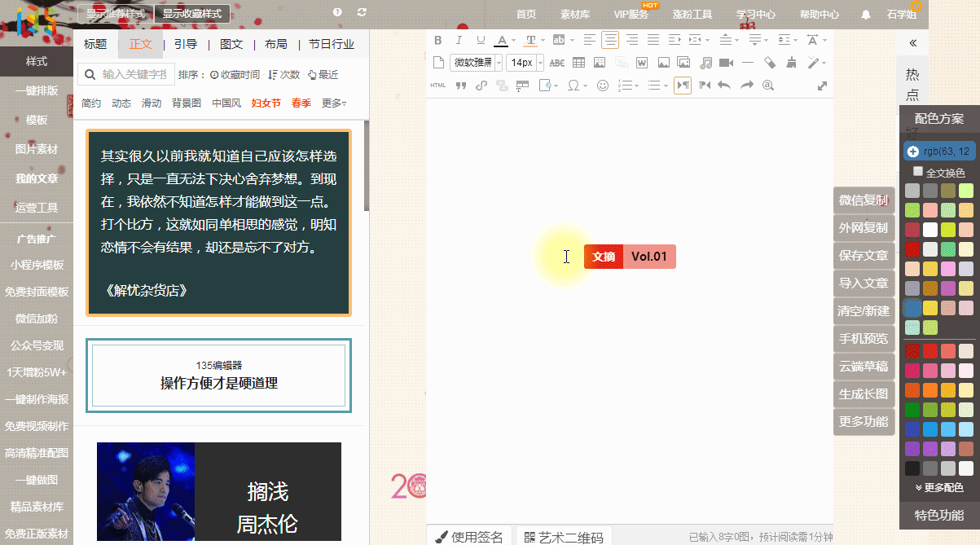
Task: Click the 手机预览 button
Action: point(864,338)
